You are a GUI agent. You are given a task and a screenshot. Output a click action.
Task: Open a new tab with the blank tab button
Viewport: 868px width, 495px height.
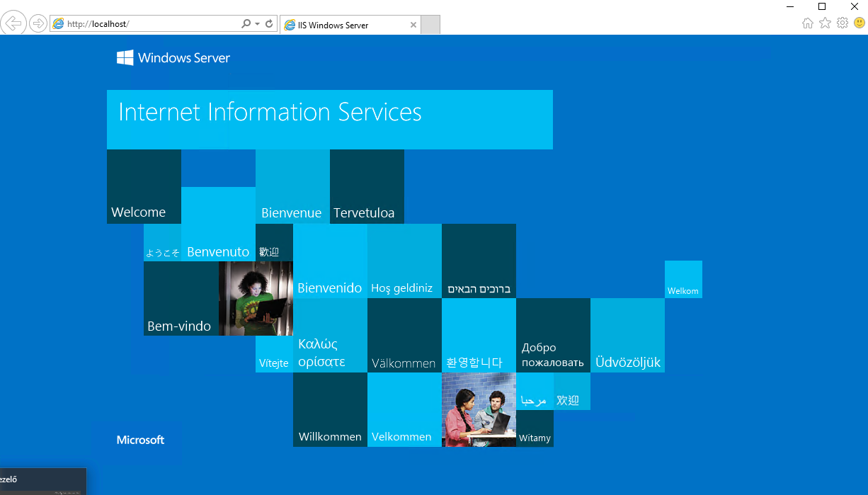[x=430, y=25]
